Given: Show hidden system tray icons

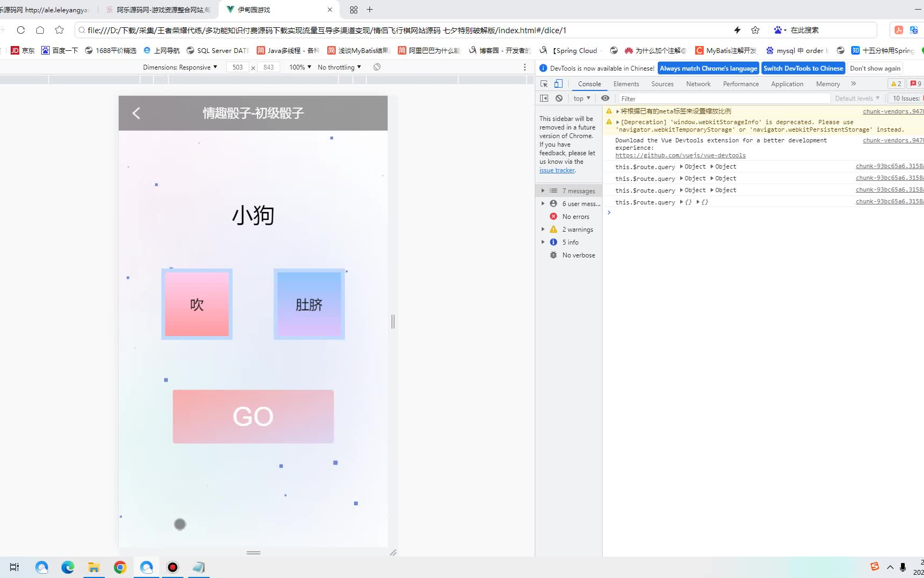Looking at the screenshot, I should (x=890, y=567).
